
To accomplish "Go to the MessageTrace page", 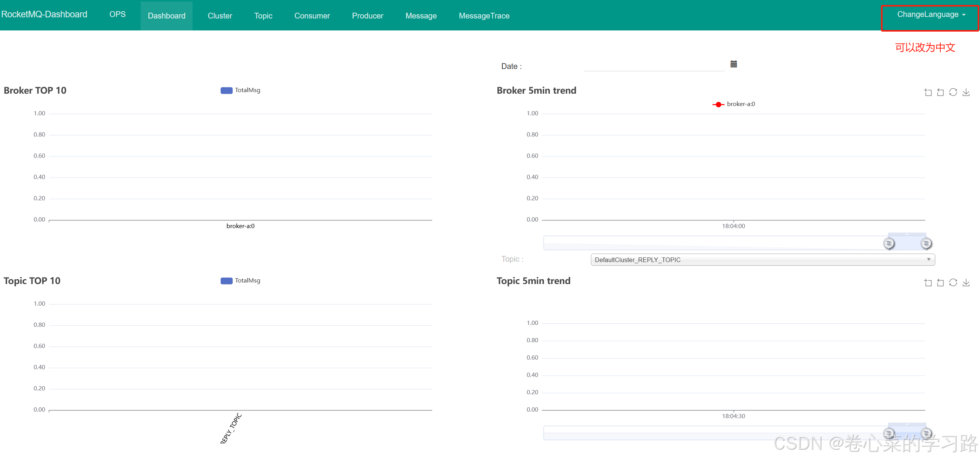I will coord(484,16).
